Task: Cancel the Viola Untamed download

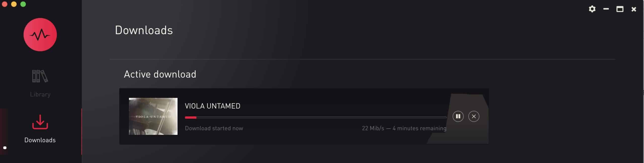Action: pyautogui.click(x=474, y=116)
